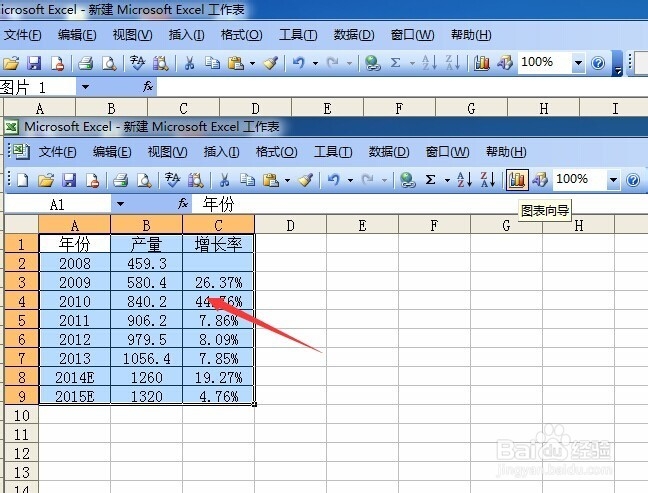Click the Help question icon in embedded Excel toolbar
648x493 pixels.
point(633,180)
